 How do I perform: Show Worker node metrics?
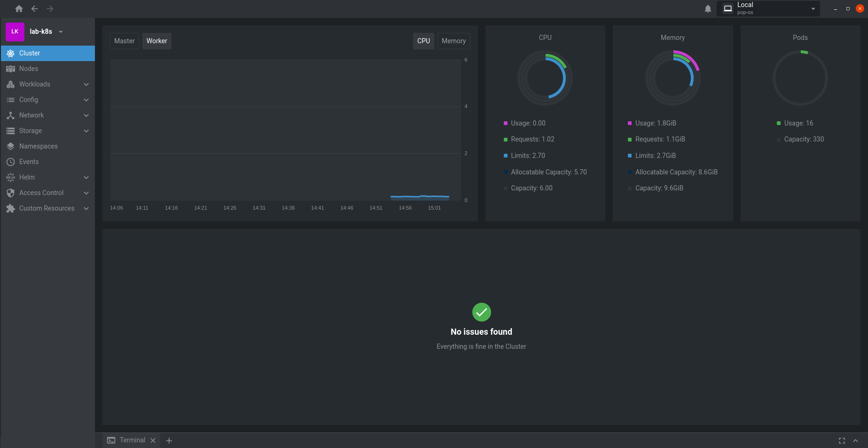click(156, 41)
